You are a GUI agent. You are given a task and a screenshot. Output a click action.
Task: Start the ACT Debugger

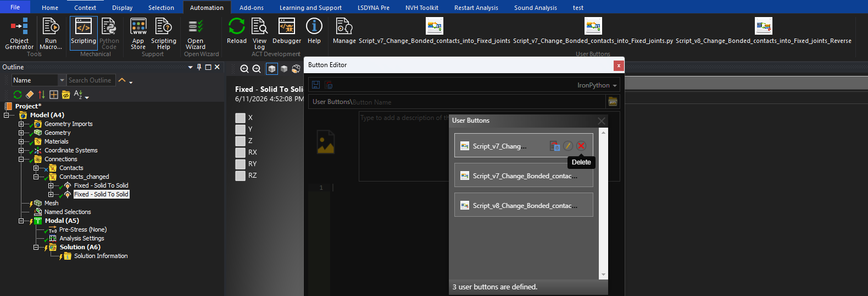coord(287,31)
